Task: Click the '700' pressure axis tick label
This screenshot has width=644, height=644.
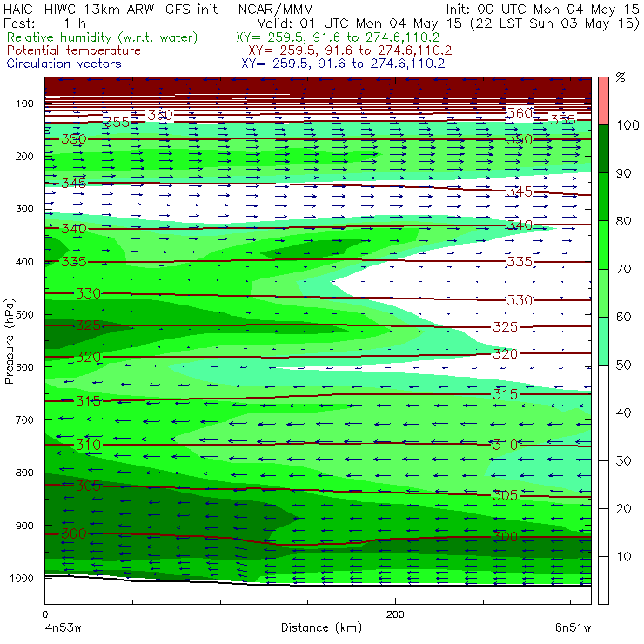Action: tap(24, 420)
